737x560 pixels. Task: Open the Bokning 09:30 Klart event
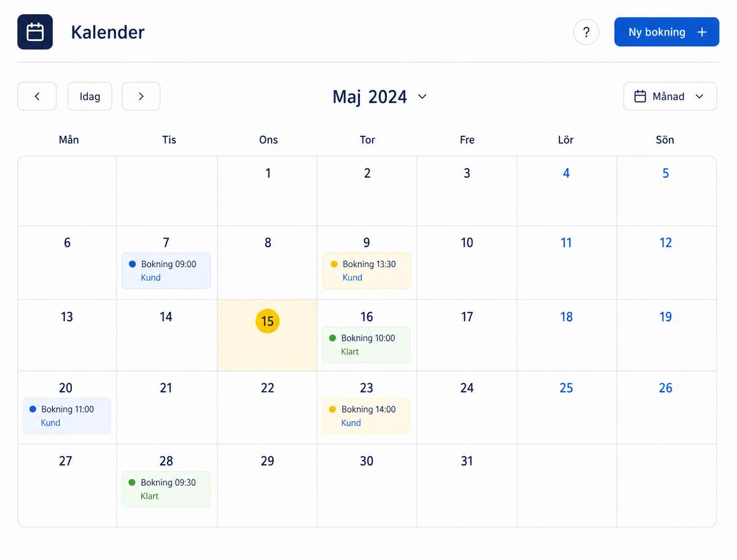point(166,489)
